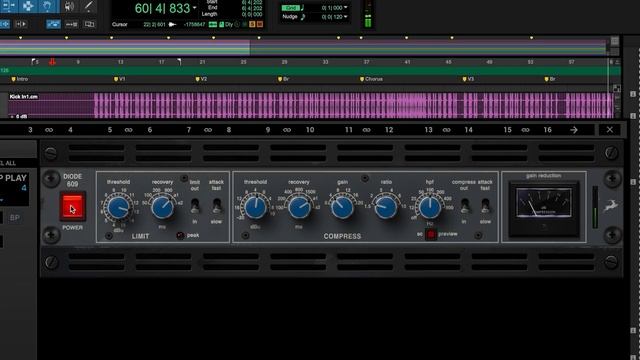The height and width of the screenshot is (360, 640).
Task: Flip the Limit attack fast/slow switch
Action: [217, 206]
